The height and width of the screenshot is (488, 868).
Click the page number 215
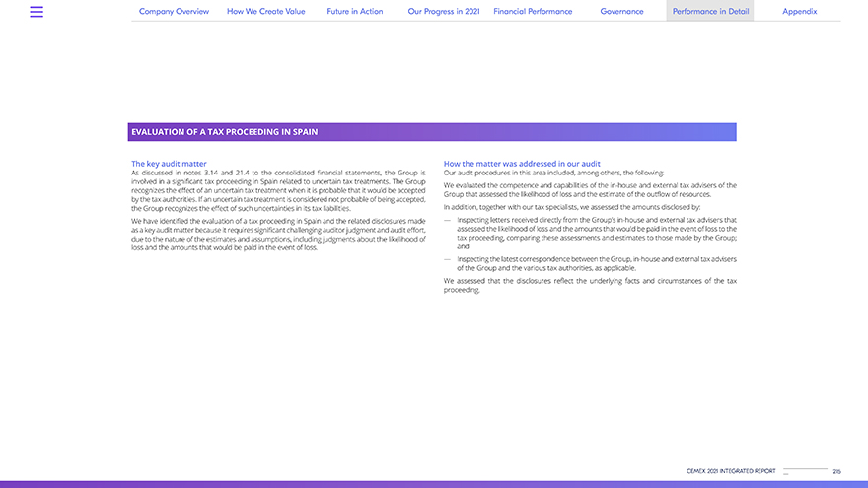[837, 471]
